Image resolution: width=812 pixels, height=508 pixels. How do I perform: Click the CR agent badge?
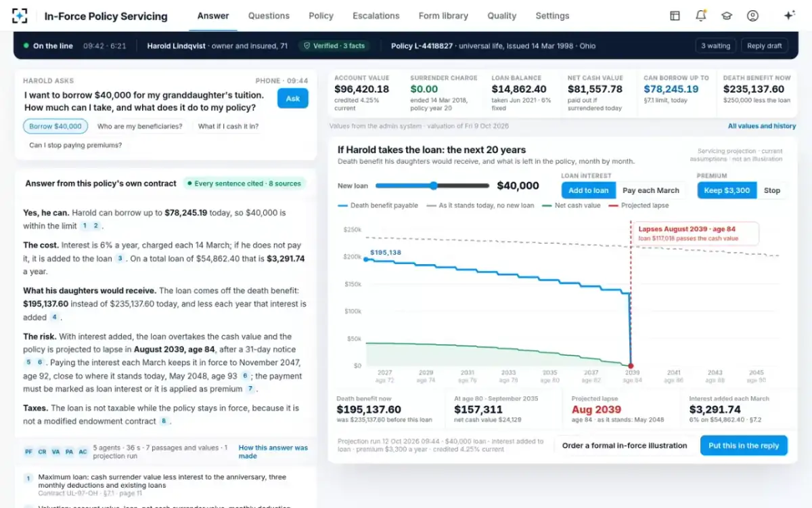pos(42,452)
